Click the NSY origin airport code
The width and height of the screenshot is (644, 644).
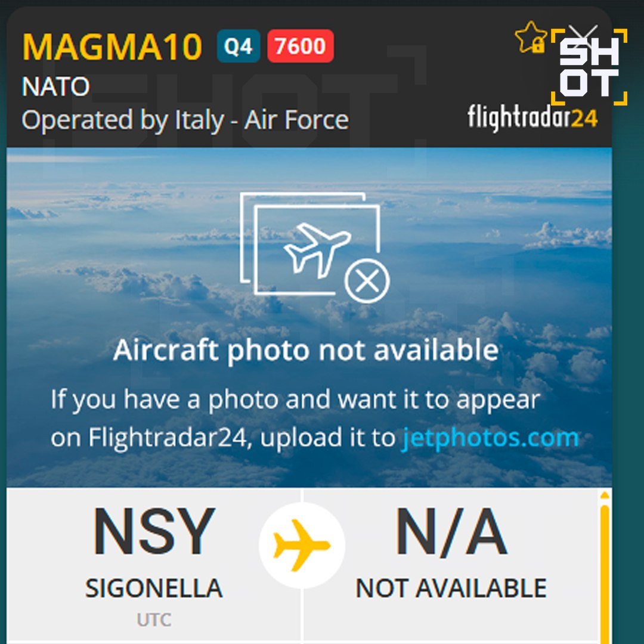click(x=154, y=531)
